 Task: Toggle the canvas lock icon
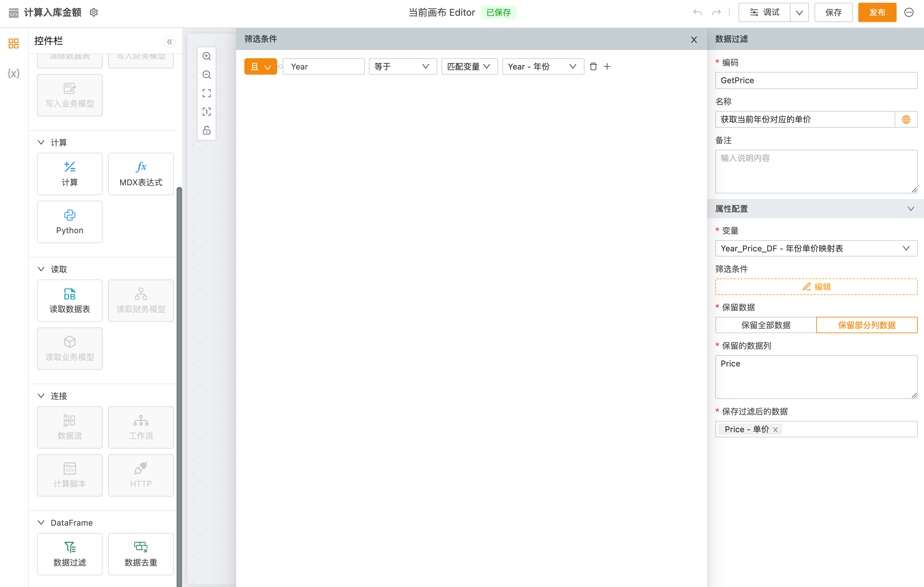tap(206, 130)
